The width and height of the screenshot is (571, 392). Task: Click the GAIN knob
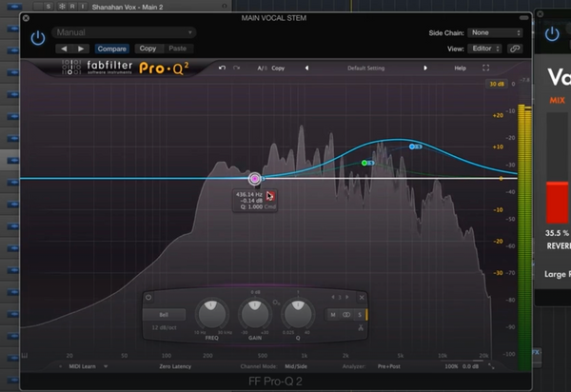point(255,314)
